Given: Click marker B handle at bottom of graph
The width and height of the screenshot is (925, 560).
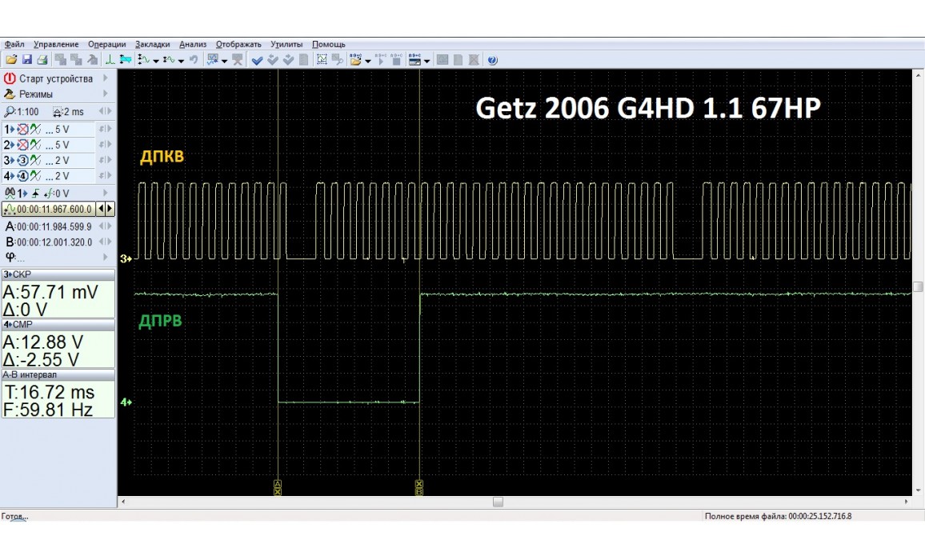Looking at the screenshot, I should tap(418, 487).
